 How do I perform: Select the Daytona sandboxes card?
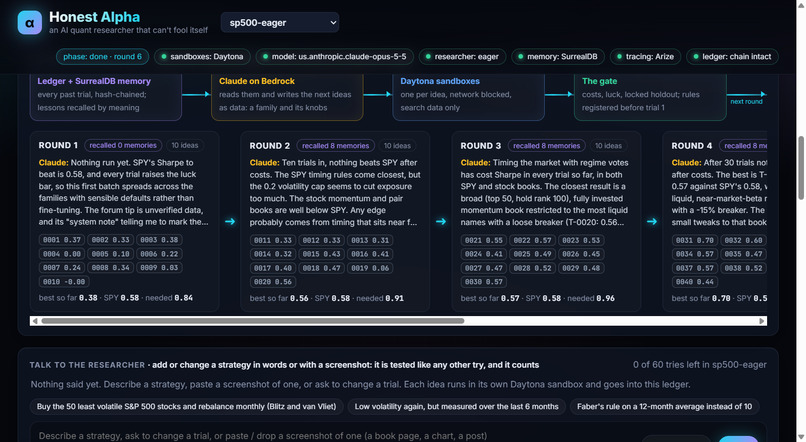click(468, 96)
